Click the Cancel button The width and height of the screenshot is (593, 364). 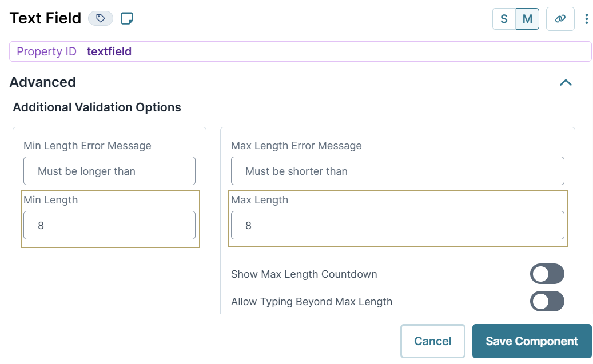(433, 341)
